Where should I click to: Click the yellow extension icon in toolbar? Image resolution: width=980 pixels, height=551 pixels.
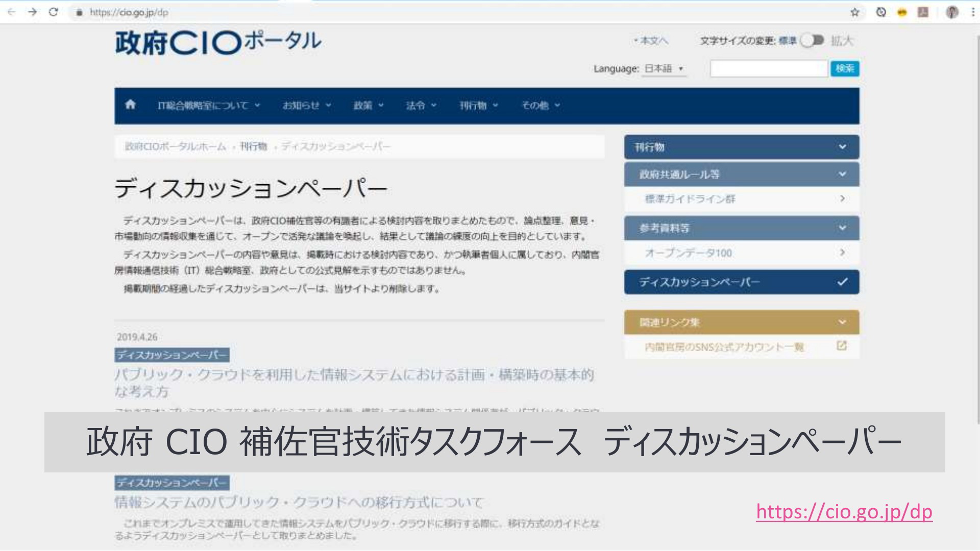click(x=902, y=12)
